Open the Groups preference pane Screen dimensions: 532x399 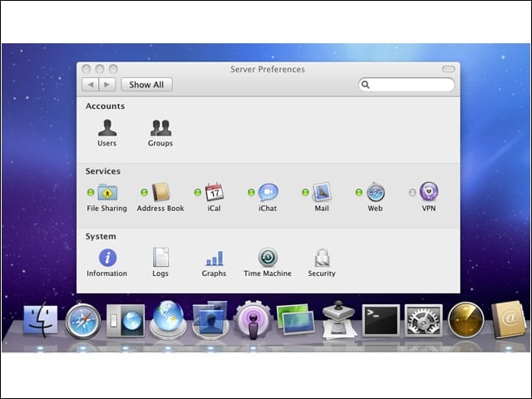(x=160, y=133)
